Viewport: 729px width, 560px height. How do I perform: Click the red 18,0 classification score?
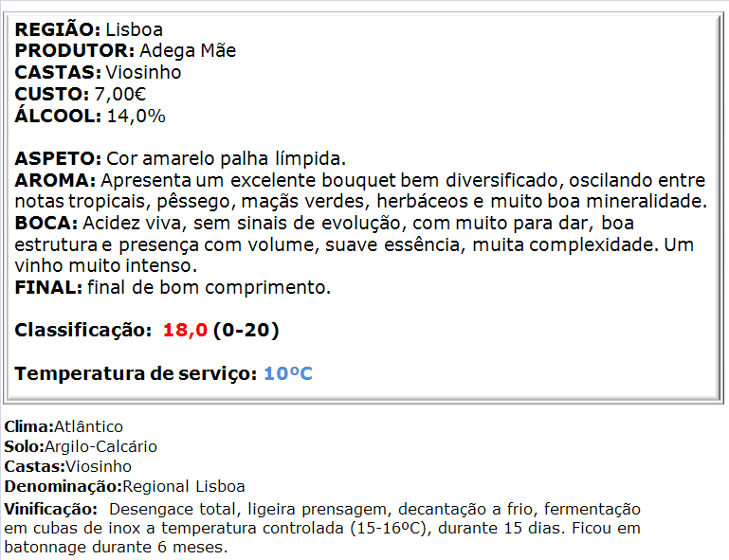point(185,331)
